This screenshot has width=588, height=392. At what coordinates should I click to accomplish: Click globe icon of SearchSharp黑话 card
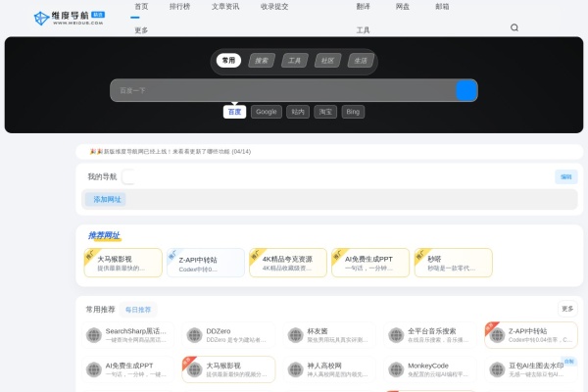click(x=94, y=335)
